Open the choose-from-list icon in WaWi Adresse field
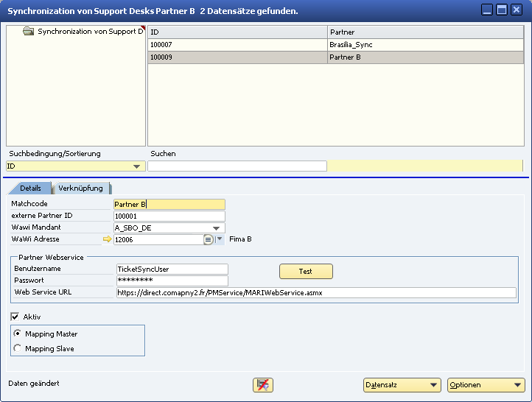This screenshot has height=402, width=532. pyautogui.click(x=208, y=239)
